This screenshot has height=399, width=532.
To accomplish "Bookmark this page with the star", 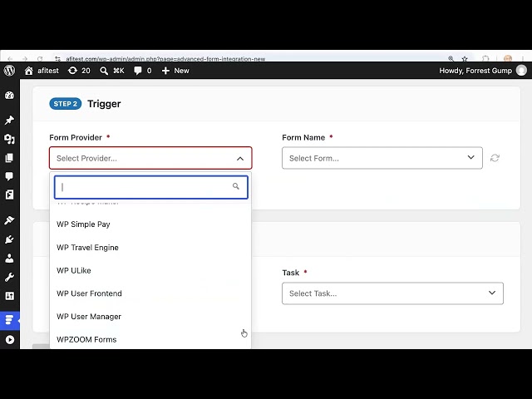I will pos(465,59).
